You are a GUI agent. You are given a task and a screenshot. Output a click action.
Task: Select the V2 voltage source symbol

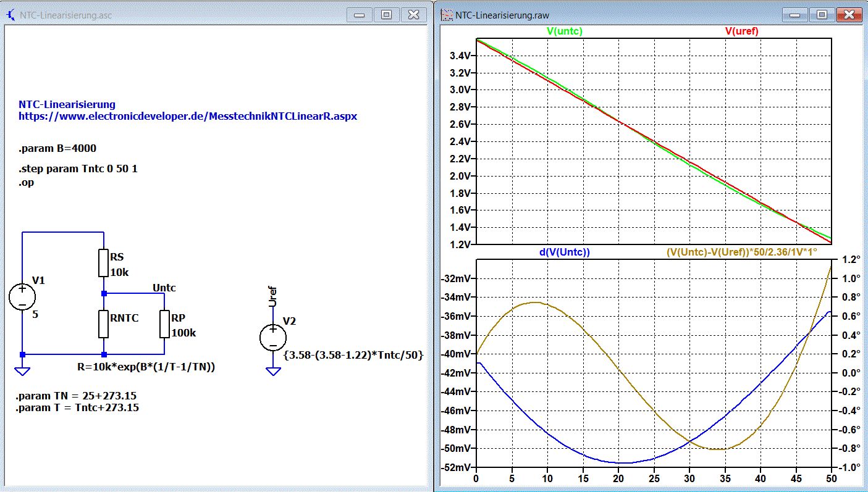[x=272, y=338]
